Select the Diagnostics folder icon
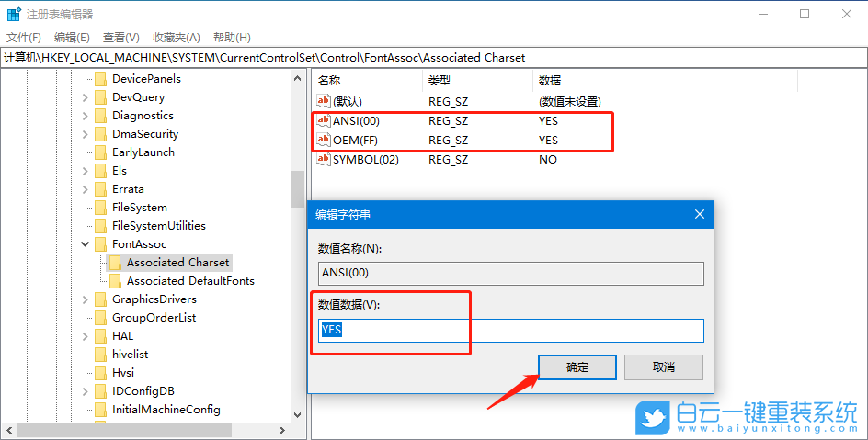Image resolution: width=868 pixels, height=440 pixels. [100, 116]
